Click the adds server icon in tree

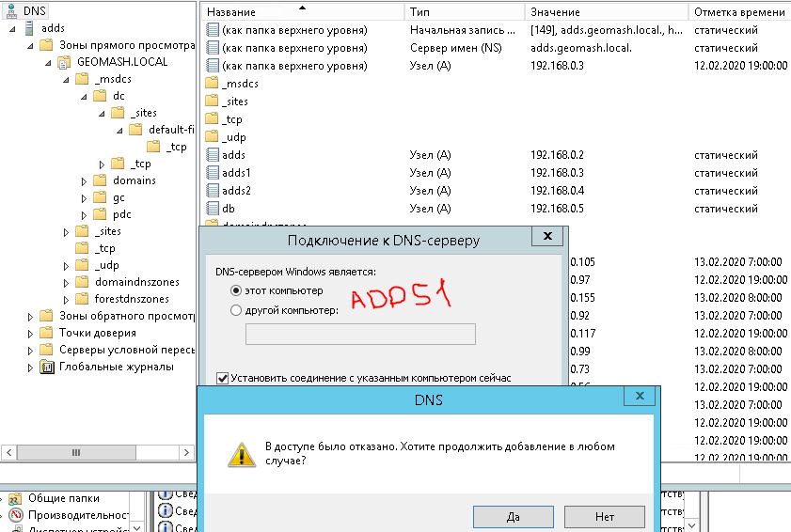coord(29,28)
